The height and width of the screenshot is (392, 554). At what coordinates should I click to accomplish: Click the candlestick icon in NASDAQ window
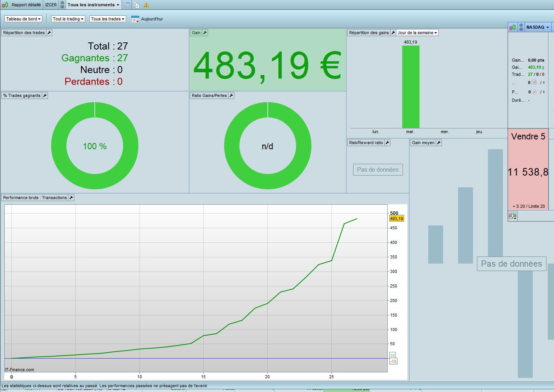click(x=513, y=27)
